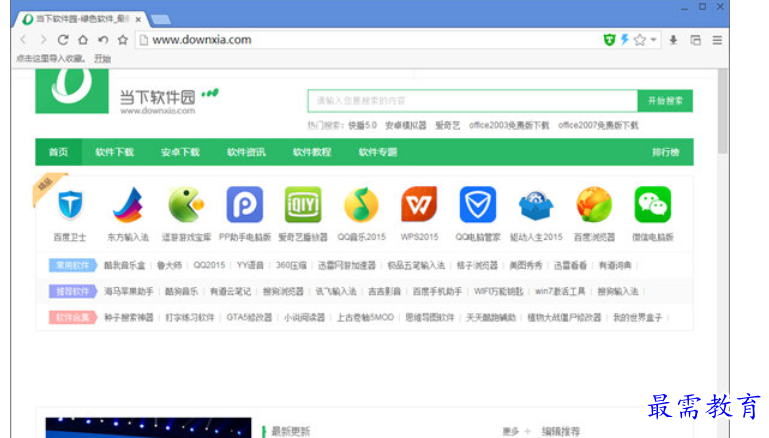This screenshot has height=438, width=769.
Task: Click the QQ音乐2015 icon
Action: pyautogui.click(x=361, y=205)
